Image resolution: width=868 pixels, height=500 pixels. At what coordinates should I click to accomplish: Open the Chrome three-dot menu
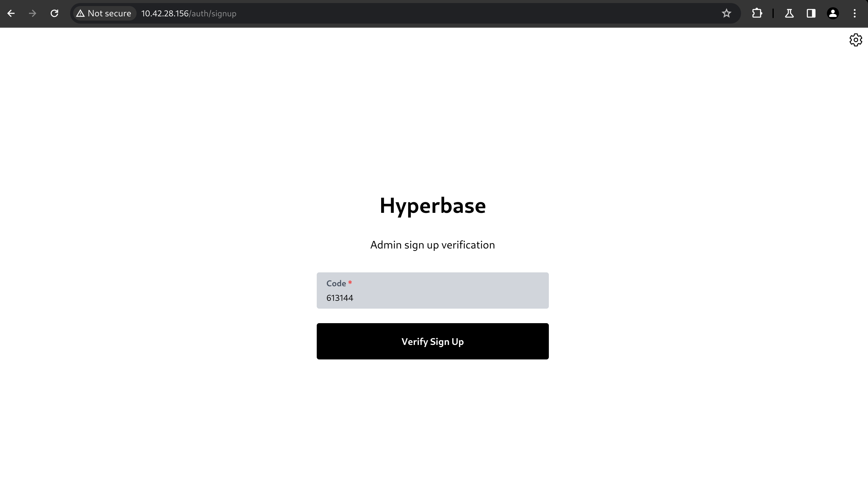855,13
